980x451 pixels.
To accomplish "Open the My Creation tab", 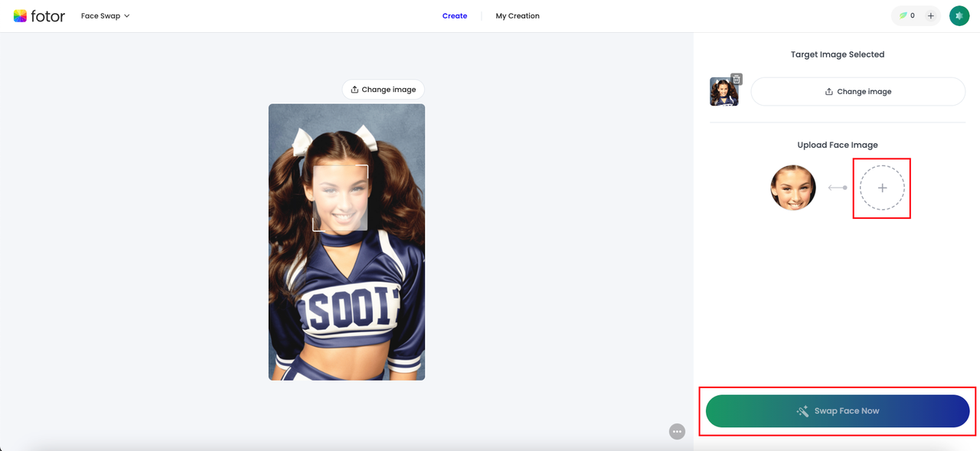I will pos(518,15).
